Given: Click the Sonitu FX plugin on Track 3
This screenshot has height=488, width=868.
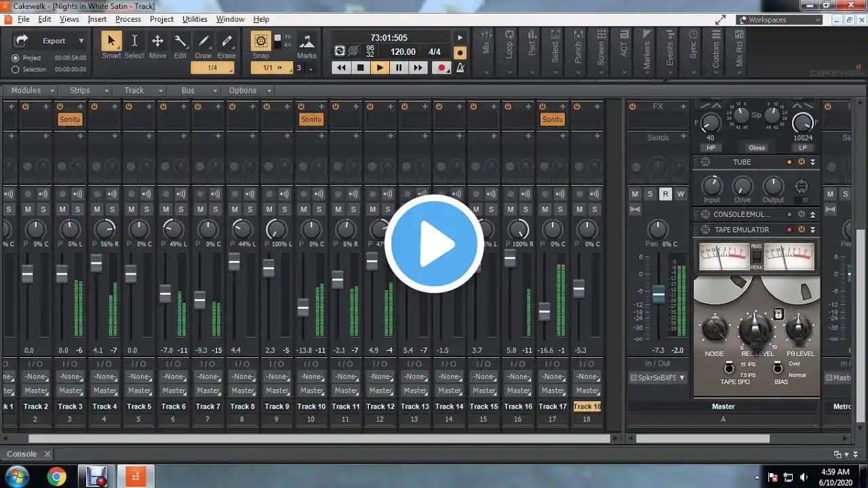Looking at the screenshot, I should (x=70, y=119).
